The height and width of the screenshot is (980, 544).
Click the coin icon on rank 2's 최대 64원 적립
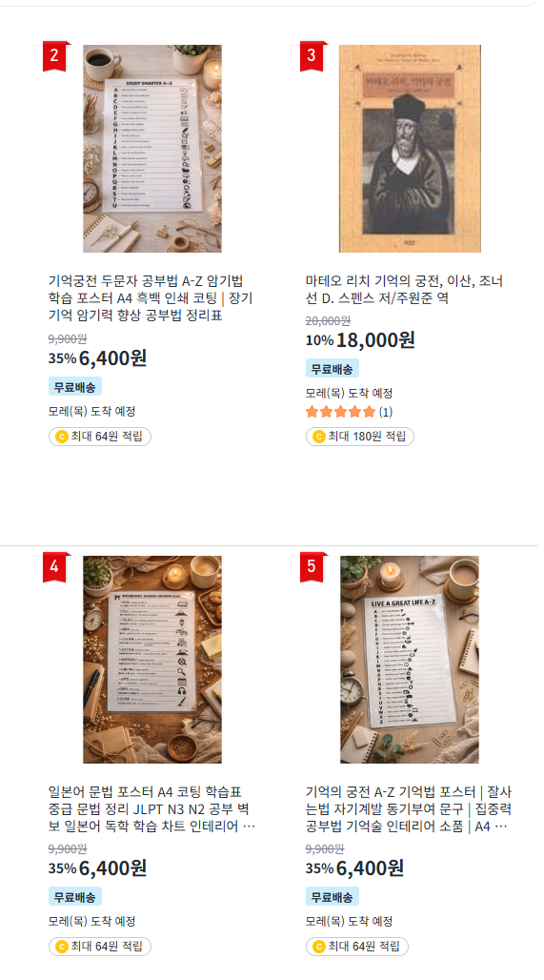click(x=61, y=437)
